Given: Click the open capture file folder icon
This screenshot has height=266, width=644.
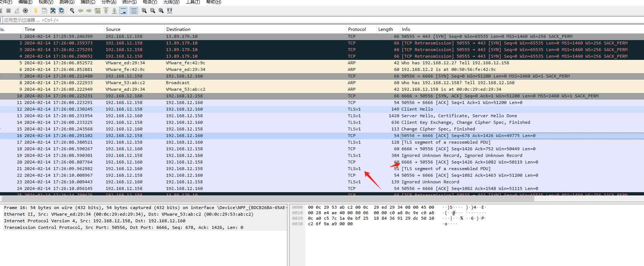Looking at the screenshot, I should pyautogui.click(x=36, y=11).
